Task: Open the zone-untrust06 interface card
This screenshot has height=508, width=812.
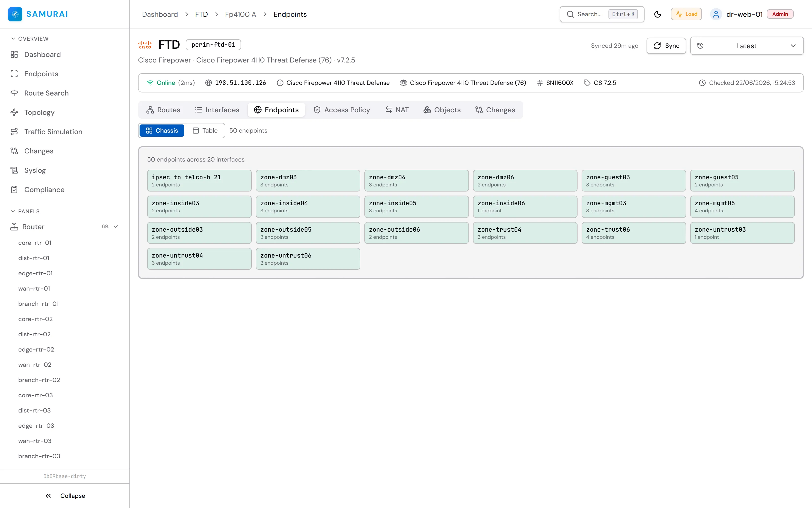Action: tap(308, 259)
